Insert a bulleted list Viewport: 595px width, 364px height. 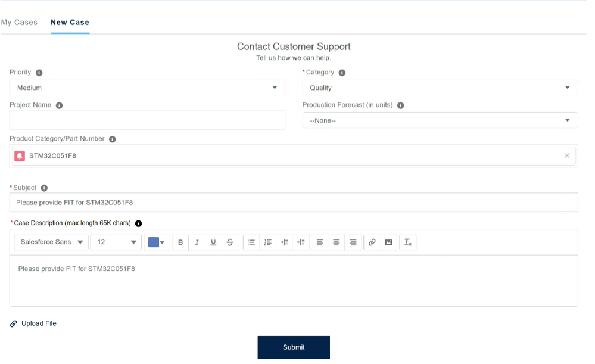pos(251,242)
